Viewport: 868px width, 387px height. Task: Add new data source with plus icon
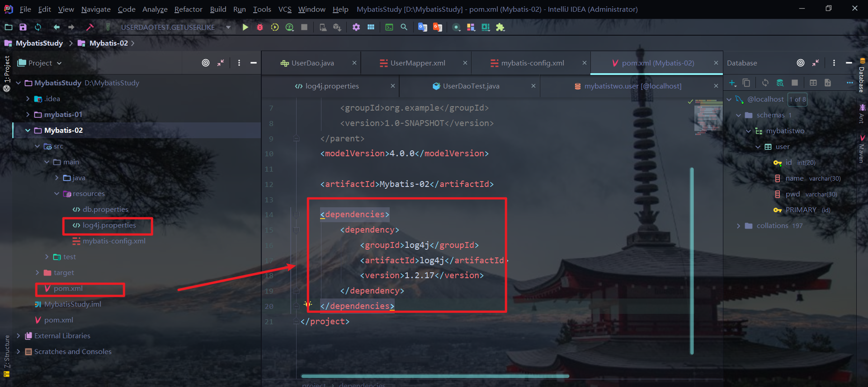[733, 83]
